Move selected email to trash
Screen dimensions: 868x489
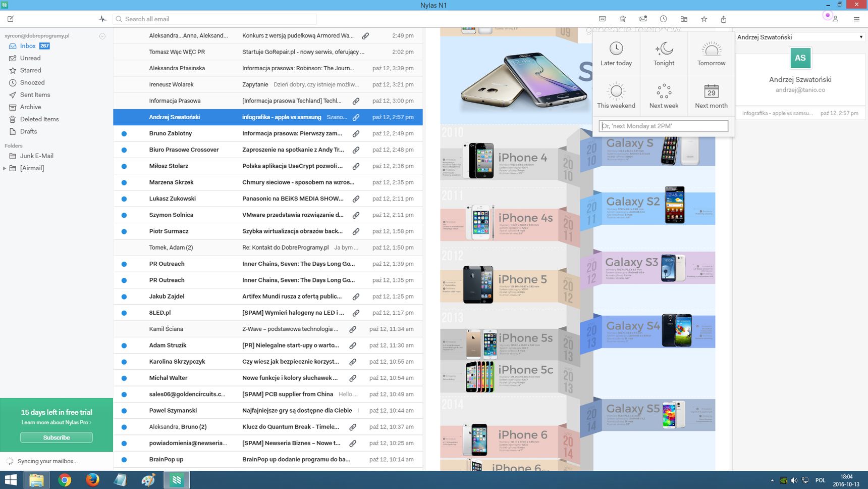click(623, 19)
